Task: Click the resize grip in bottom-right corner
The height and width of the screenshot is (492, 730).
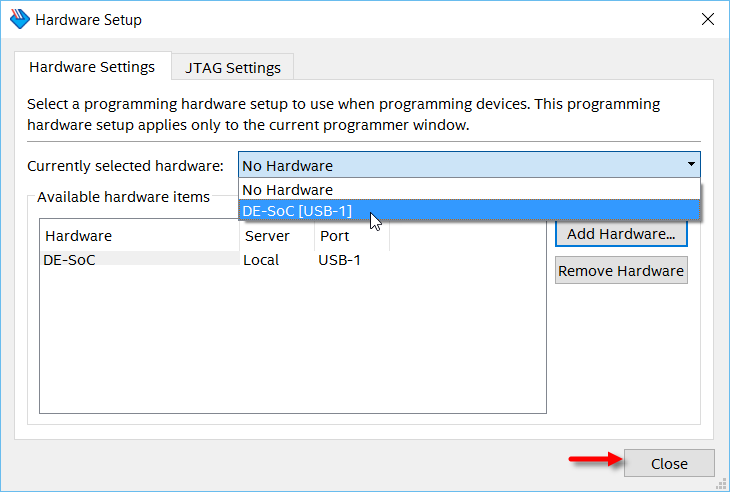Action: pos(721,484)
